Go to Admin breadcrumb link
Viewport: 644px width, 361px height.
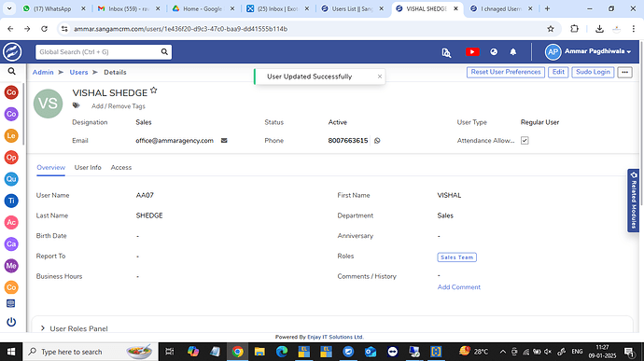[43, 72]
